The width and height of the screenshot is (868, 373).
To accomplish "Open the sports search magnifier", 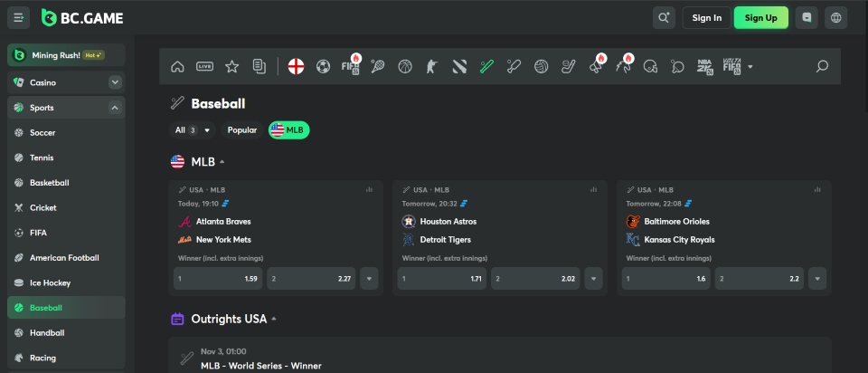I will click(x=822, y=66).
